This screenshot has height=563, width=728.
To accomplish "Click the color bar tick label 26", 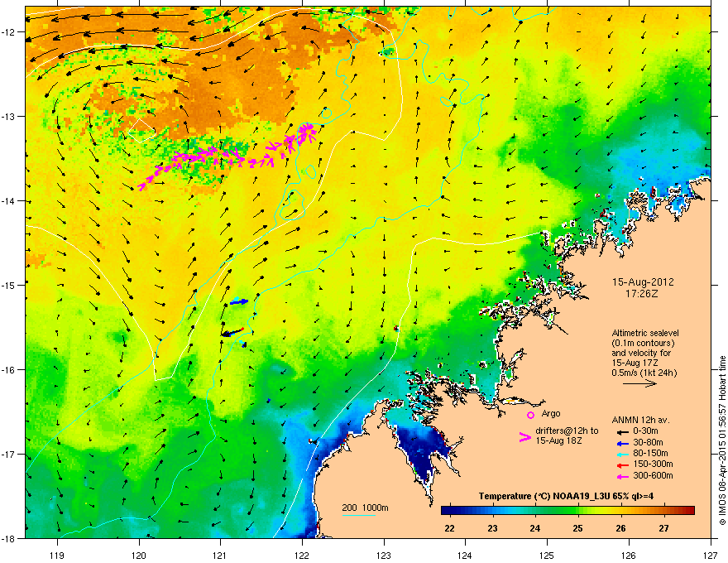I will coord(620,528).
